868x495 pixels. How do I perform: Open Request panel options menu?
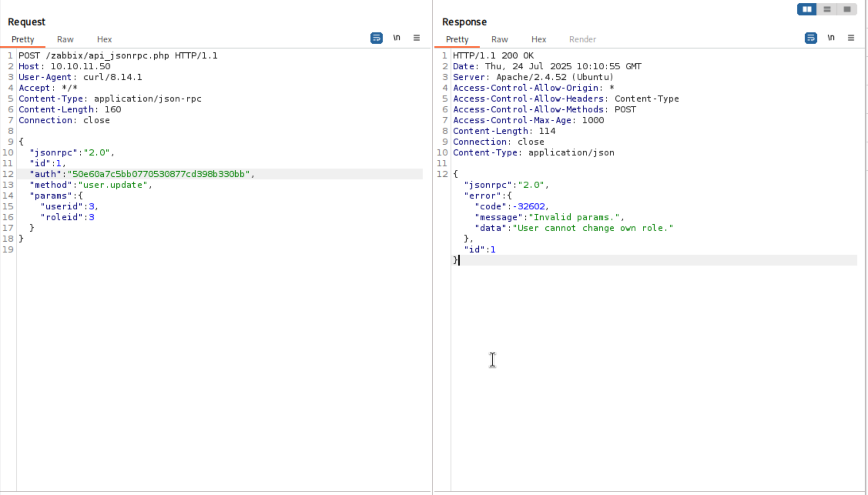point(417,38)
